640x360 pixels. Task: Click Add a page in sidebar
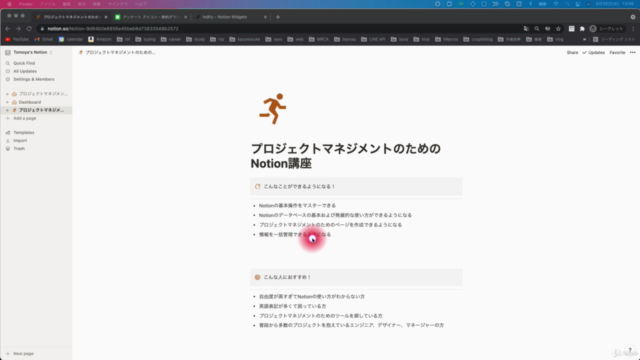coord(24,118)
